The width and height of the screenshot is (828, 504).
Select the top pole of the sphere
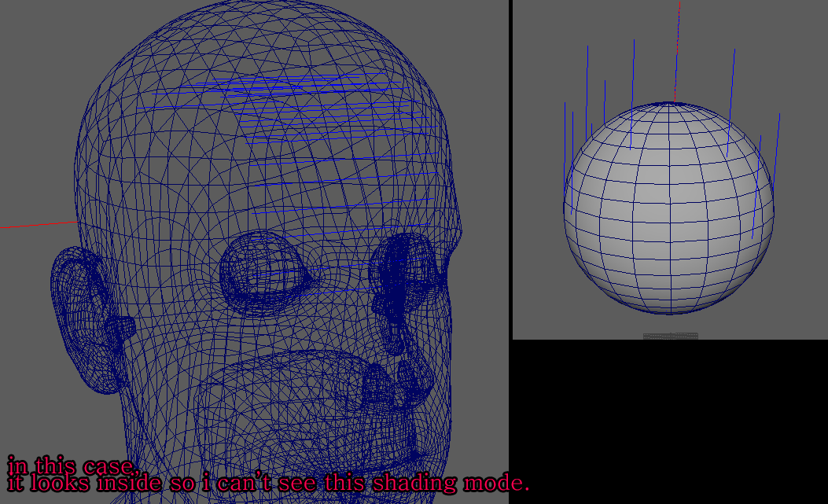click(669, 104)
